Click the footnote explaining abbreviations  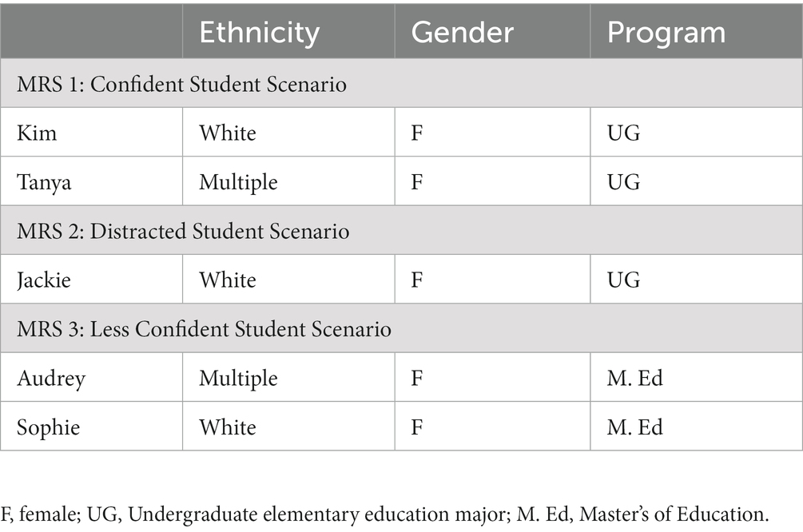click(x=384, y=514)
